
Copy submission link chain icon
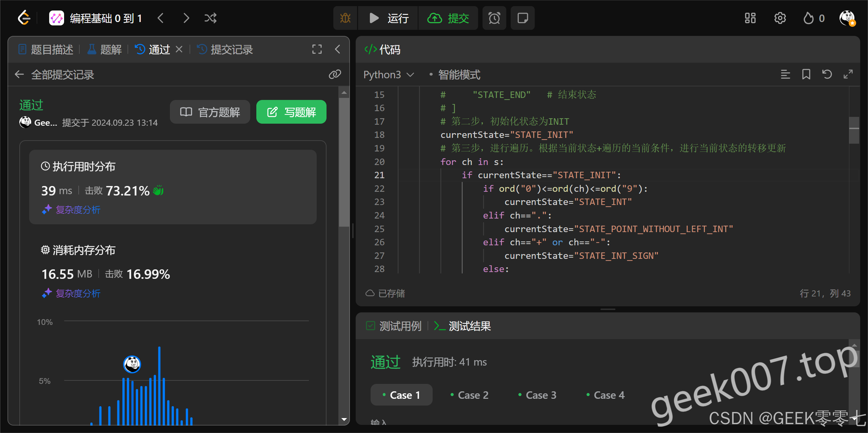335,74
